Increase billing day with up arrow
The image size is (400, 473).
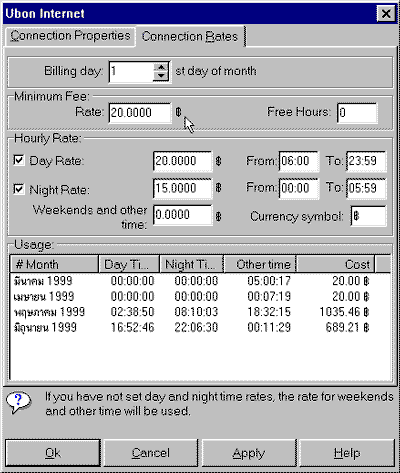(161, 67)
